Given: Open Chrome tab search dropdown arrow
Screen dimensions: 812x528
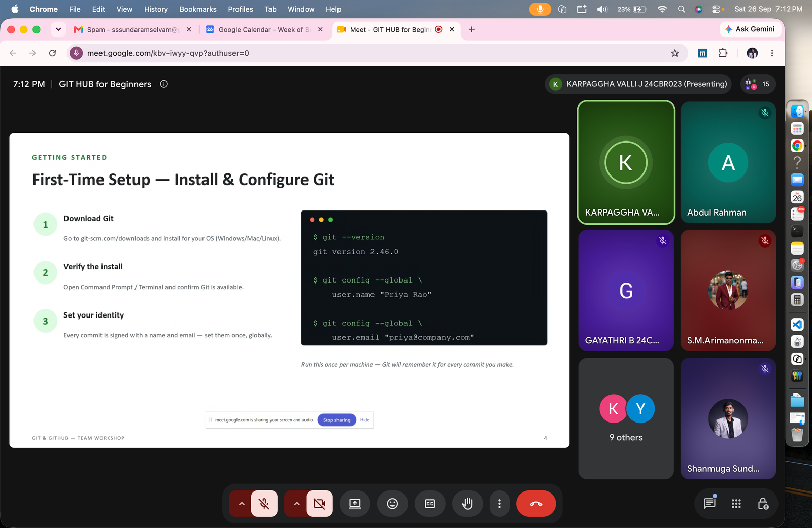Looking at the screenshot, I should pos(58,29).
